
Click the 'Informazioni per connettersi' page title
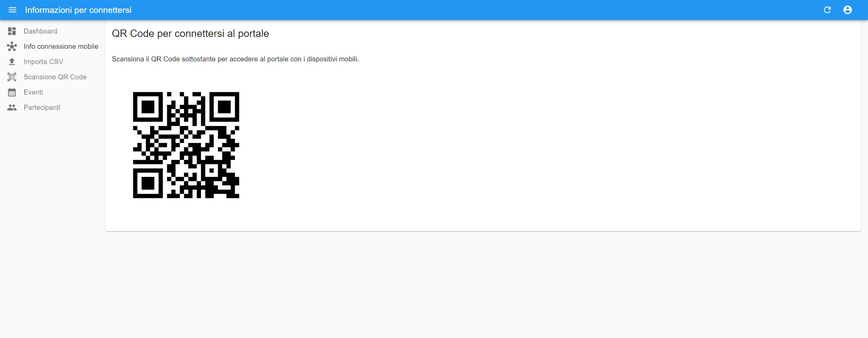(78, 10)
